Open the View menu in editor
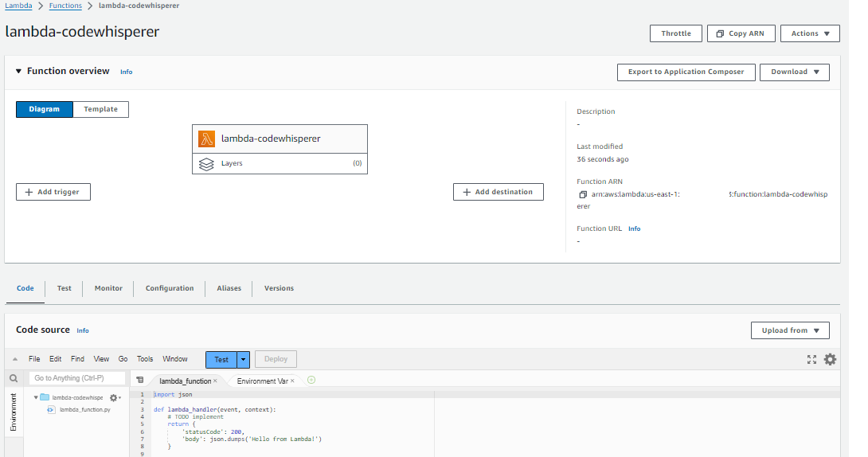868x457 pixels. click(101, 359)
